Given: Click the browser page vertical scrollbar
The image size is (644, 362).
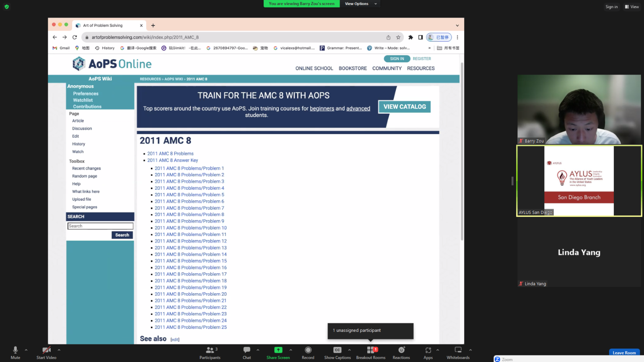Looking at the screenshot, I should tap(462, 151).
